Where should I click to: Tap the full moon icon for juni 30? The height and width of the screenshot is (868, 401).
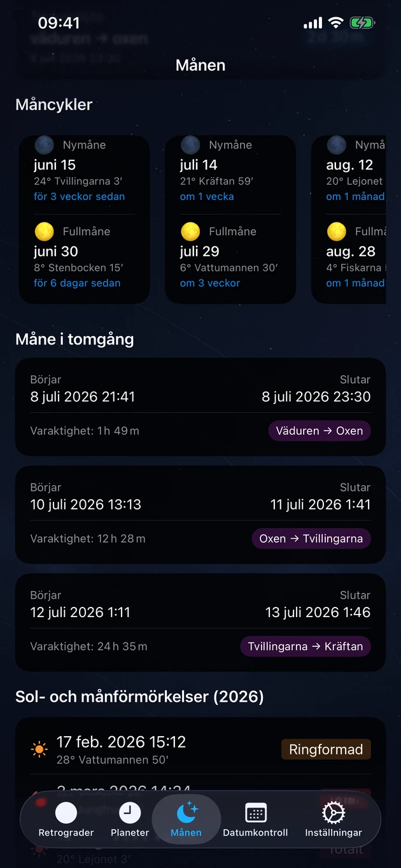(x=45, y=231)
